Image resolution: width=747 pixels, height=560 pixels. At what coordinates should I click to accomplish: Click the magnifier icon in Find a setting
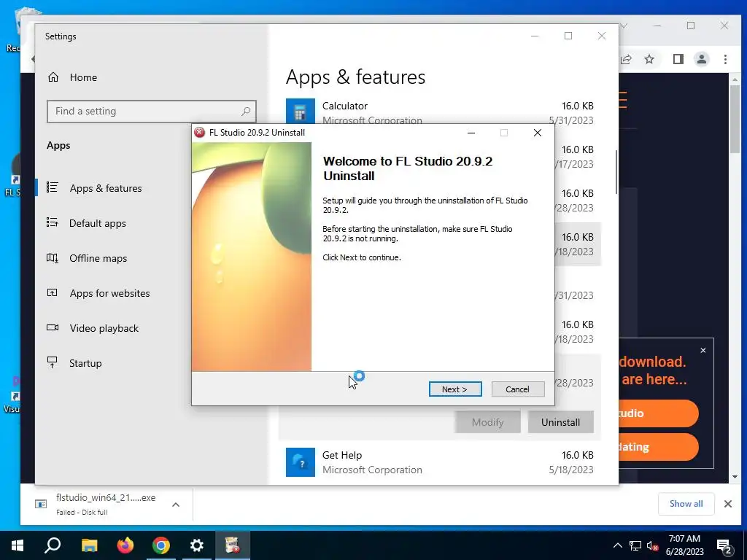(x=246, y=111)
